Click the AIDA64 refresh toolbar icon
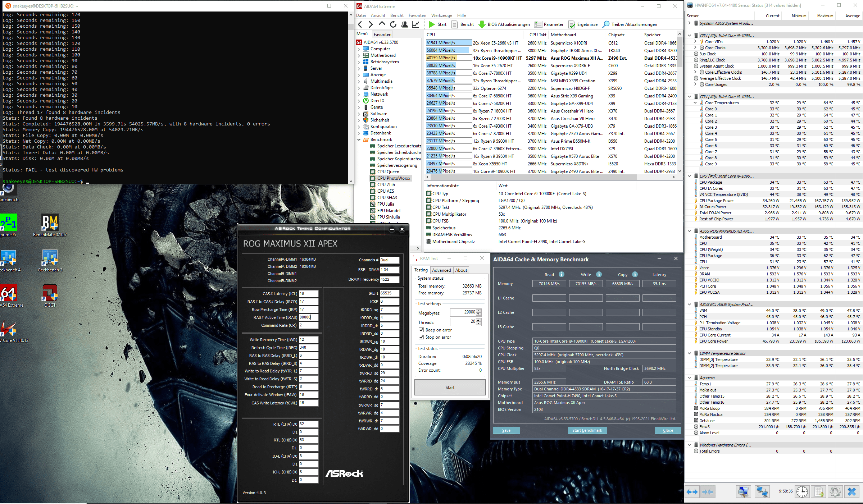The width and height of the screenshot is (863, 504). (393, 24)
